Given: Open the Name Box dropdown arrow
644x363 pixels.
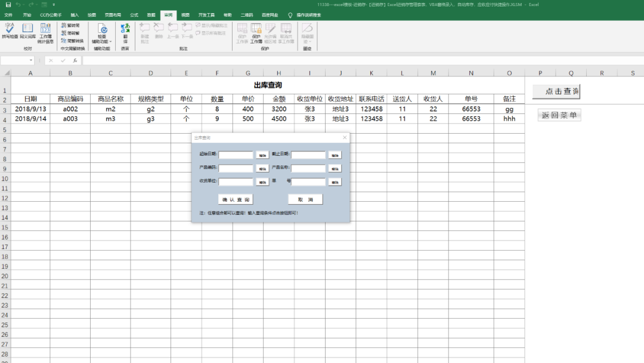Looking at the screenshot, I should (31, 60).
